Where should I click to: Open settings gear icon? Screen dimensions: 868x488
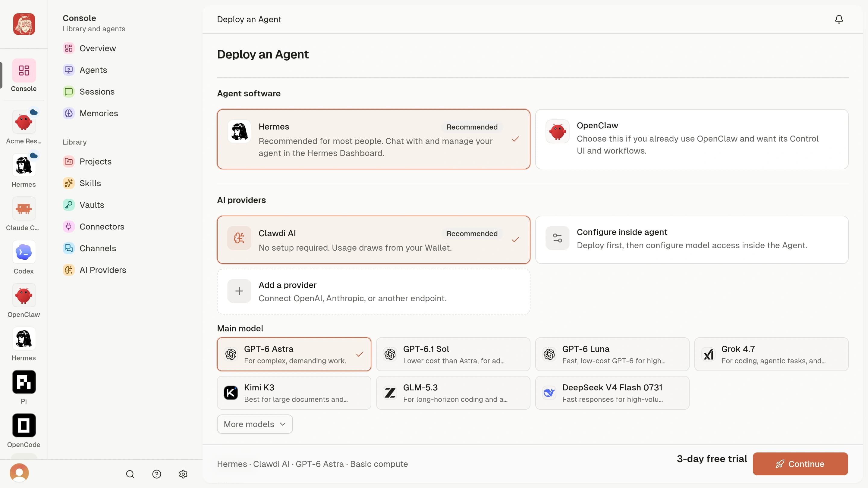pos(183,474)
